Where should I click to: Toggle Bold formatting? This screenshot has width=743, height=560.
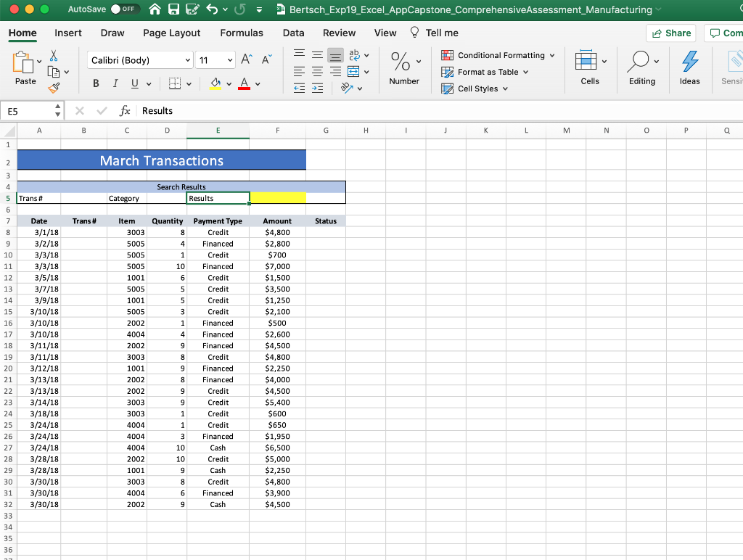(x=95, y=83)
